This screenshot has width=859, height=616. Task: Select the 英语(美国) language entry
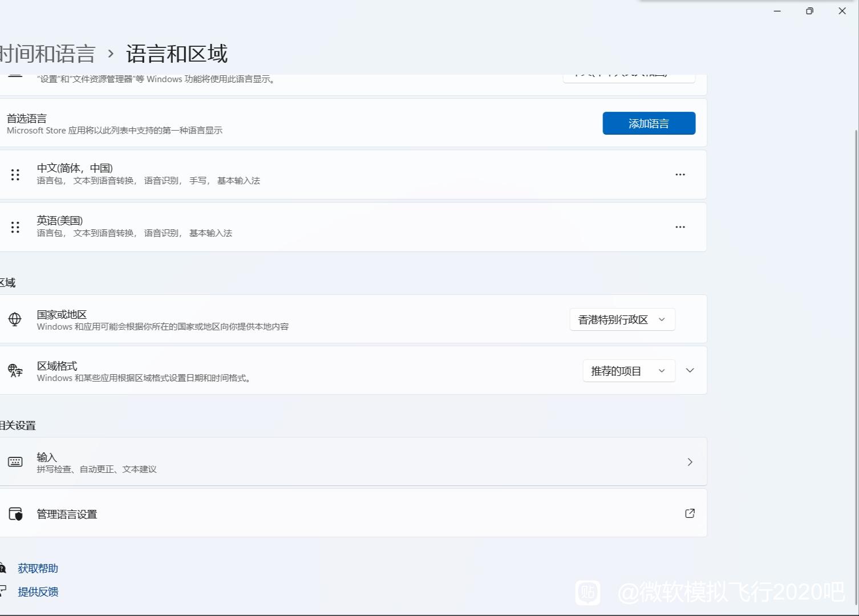tap(353, 227)
